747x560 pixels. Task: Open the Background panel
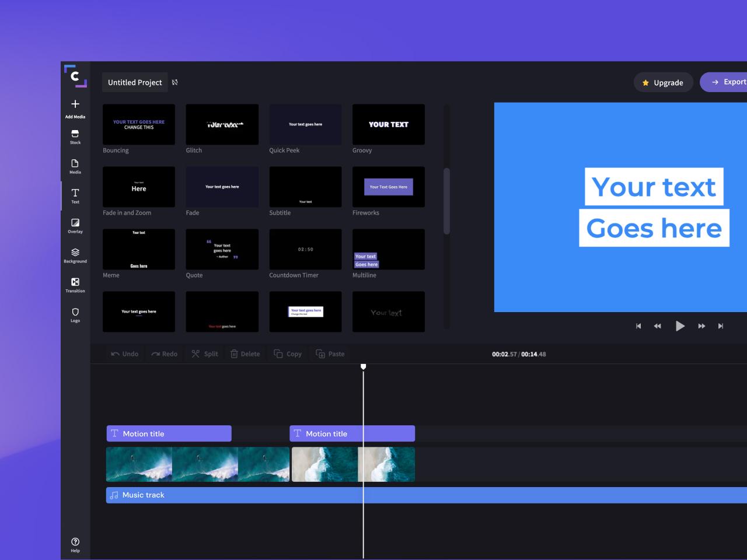click(75, 256)
